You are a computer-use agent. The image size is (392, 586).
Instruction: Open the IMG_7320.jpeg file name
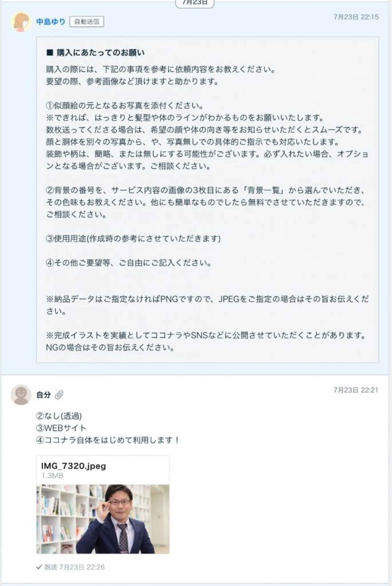coord(73,466)
